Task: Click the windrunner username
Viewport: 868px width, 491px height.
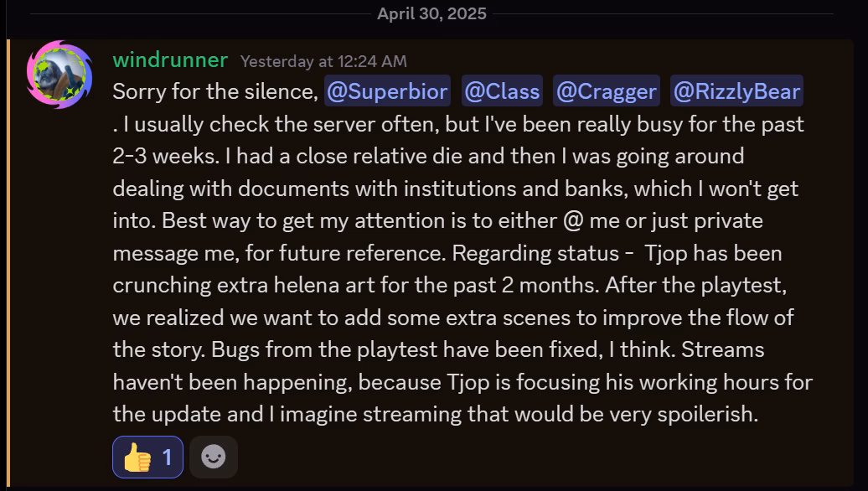Action: pos(170,59)
